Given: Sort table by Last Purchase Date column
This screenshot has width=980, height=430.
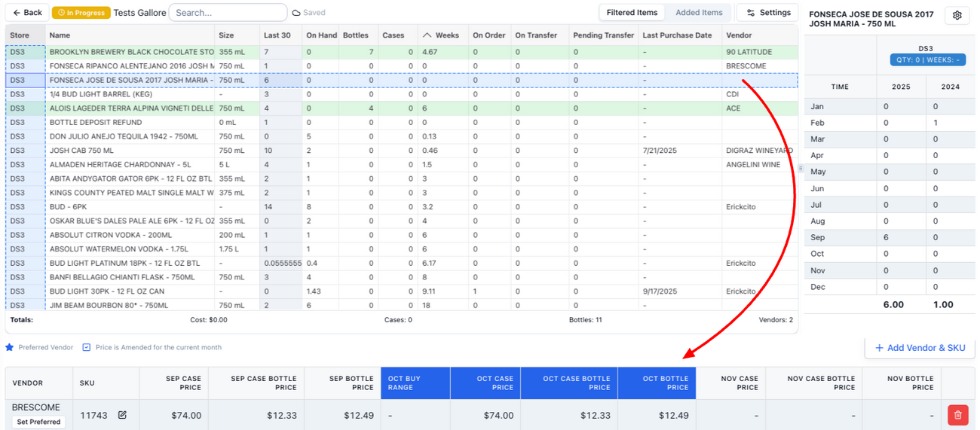Looking at the screenshot, I should (677, 35).
